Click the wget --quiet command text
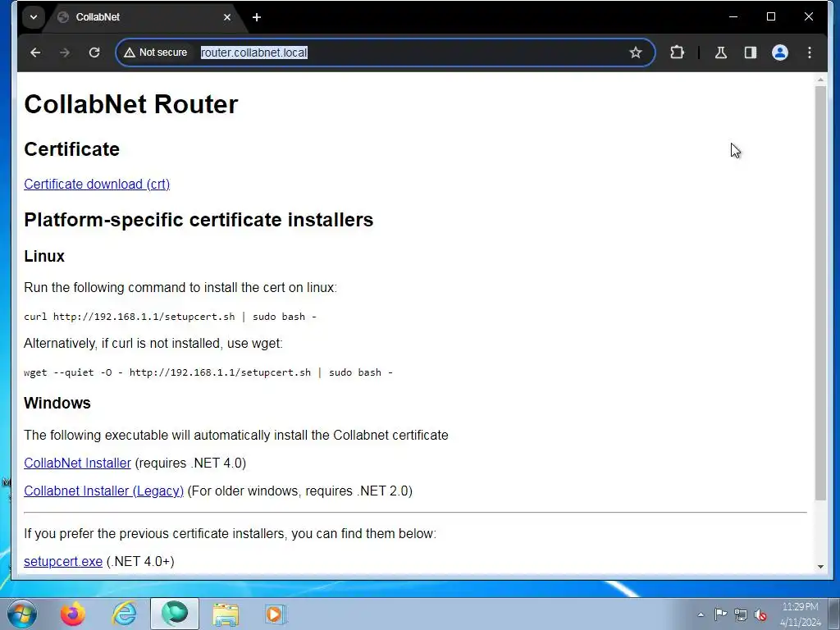 pyautogui.click(x=208, y=372)
